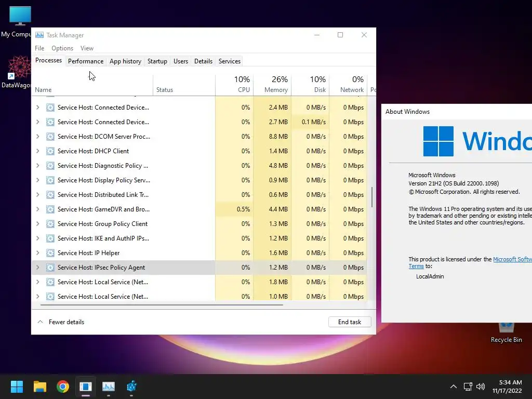Open the View menu
532x399 pixels.
[x=87, y=48]
